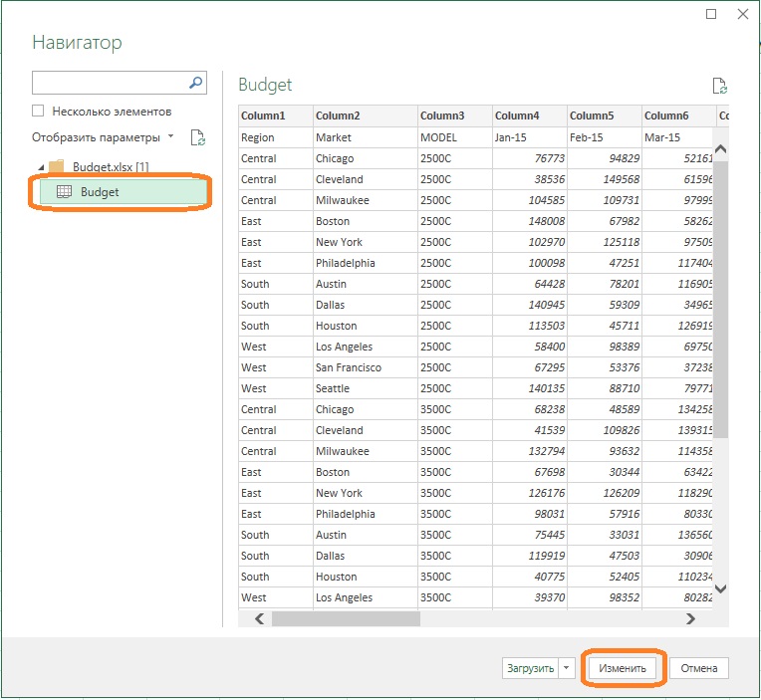Click the preview refresh icon above the table
The image size is (761, 700).
(x=720, y=86)
